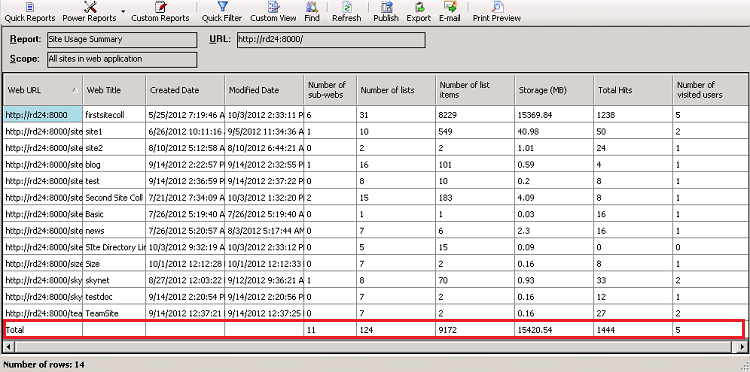Click the 15420.54 total storage cell
The width and height of the screenshot is (750, 372).
[554, 330]
